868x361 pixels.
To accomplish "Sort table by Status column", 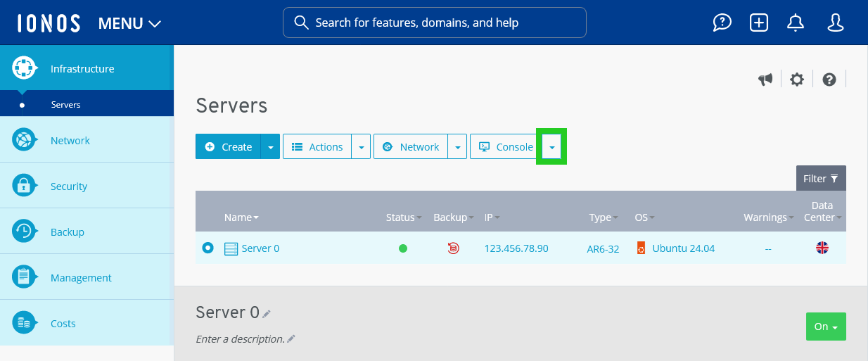I will pos(404,217).
